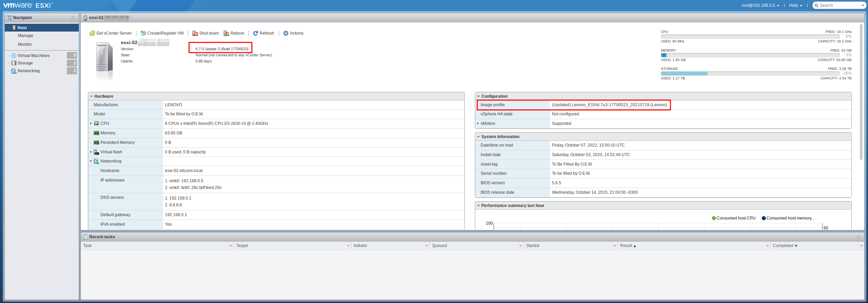Click the Refresh icon in toolbar
868x303 pixels.
[256, 33]
